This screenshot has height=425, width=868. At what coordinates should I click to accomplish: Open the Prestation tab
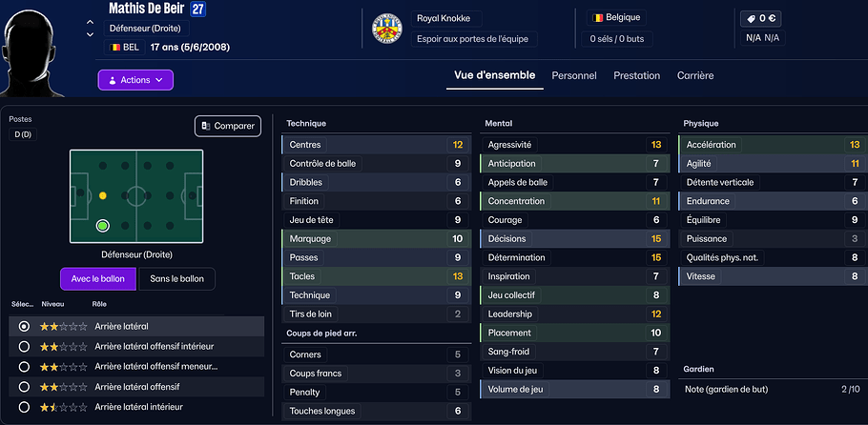pyautogui.click(x=636, y=75)
